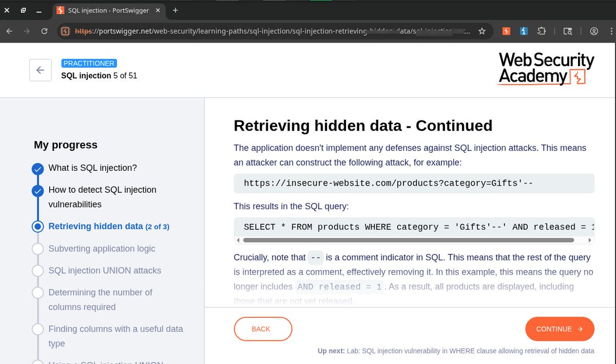Minimize the browser window
This screenshot has width=616, height=364.
coord(39,10)
